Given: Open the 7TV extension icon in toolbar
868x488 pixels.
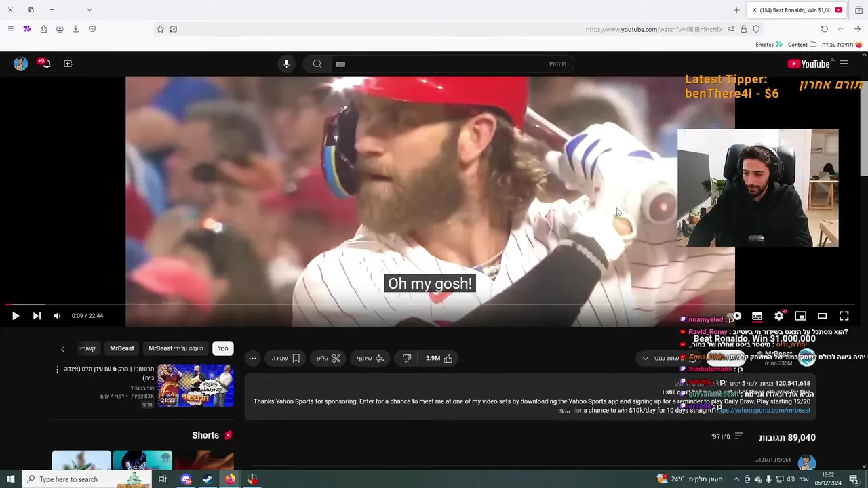Looking at the screenshot, I should point(26,29).
